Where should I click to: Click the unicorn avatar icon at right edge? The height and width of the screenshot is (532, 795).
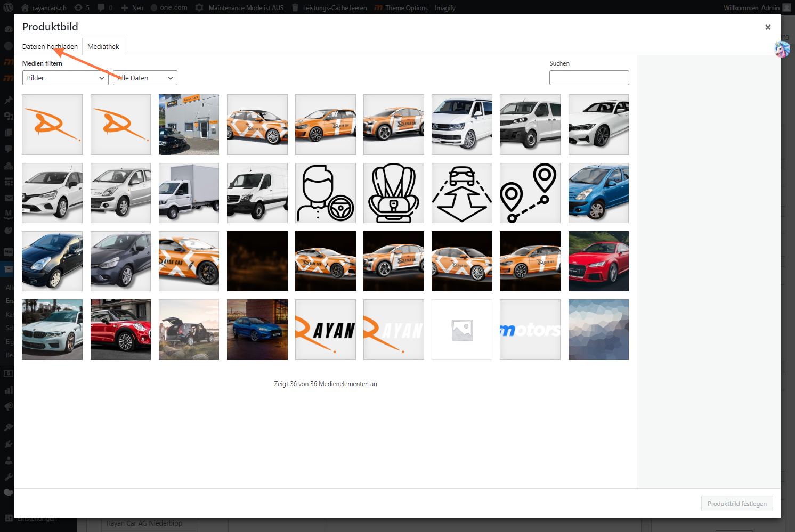tap(782, 49)
